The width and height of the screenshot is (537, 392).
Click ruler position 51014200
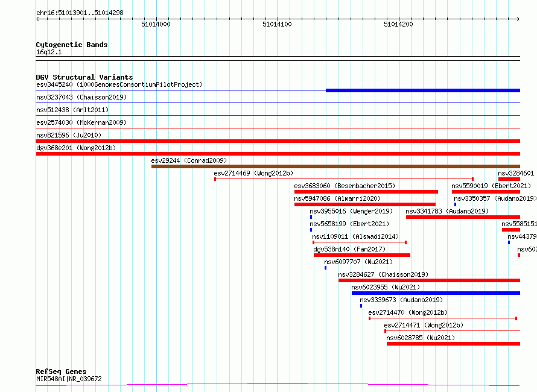point(398,24)
